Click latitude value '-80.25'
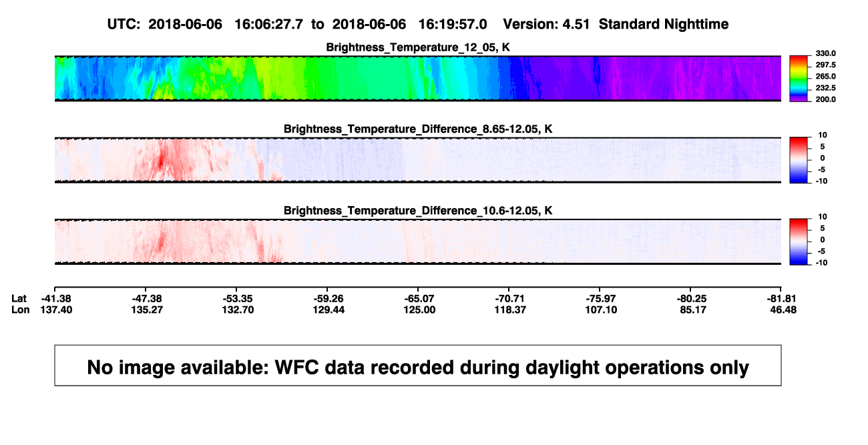868x445 pixels. point(692,298)
